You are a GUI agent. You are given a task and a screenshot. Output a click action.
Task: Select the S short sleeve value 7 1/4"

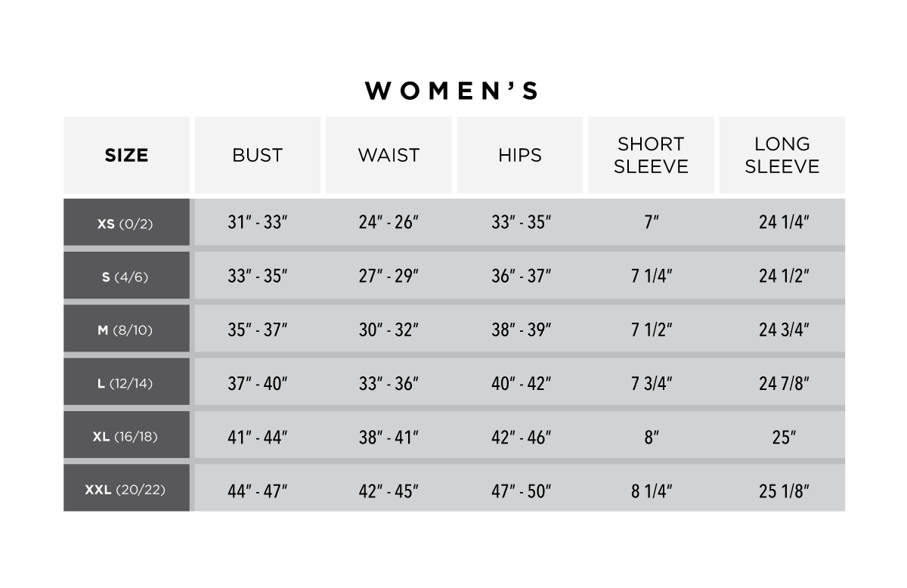(652, 277)
